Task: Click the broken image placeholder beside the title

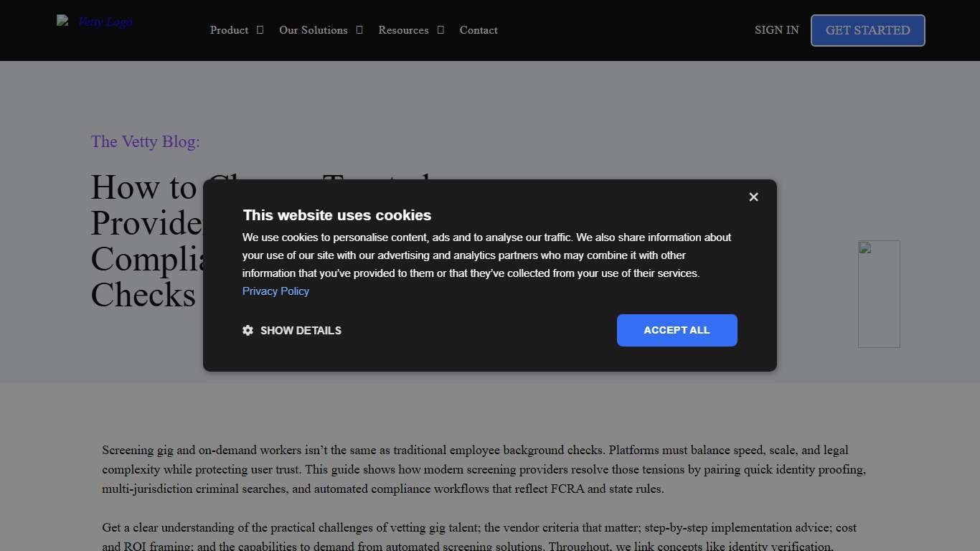Action: tap(879, 294)
